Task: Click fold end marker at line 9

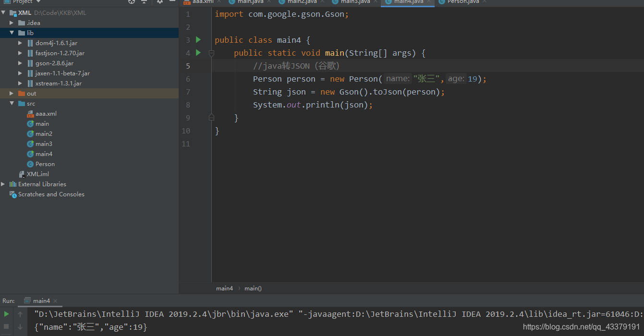Action: click(x=211, y=117)
